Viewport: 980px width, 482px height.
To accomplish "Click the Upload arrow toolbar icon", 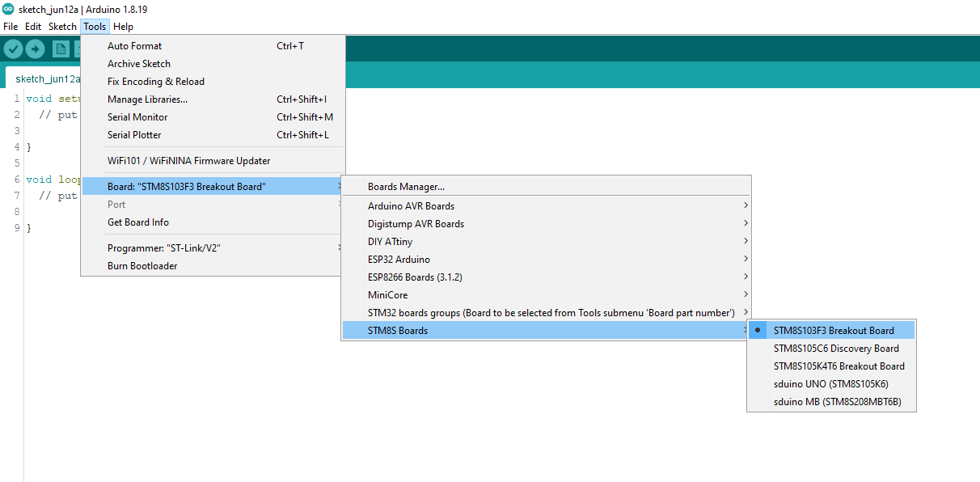I will (35, 49).
